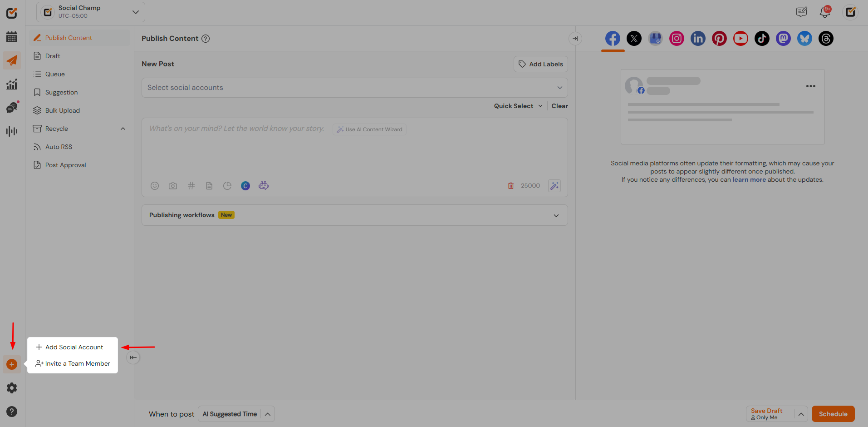Click the hashtag icon in composer toolbar
This screenshot has height=427, width=868.
pos(191,186)
